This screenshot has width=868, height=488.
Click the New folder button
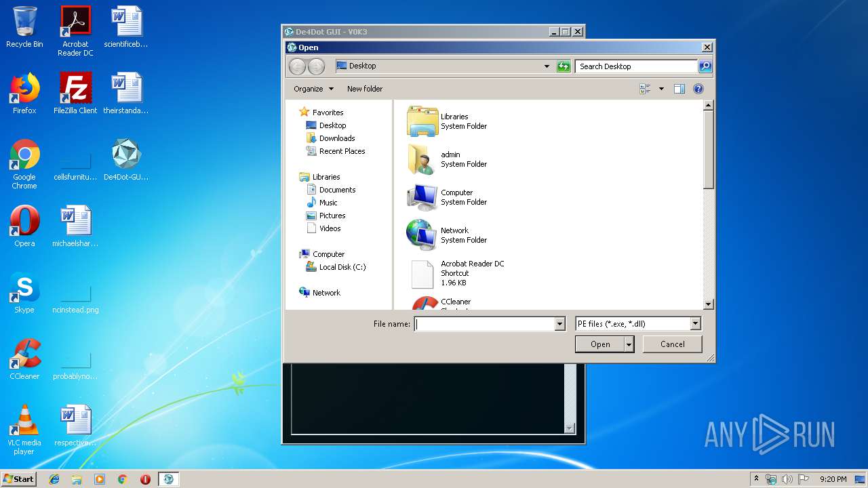pyautogui.click(x=365, y=89)
